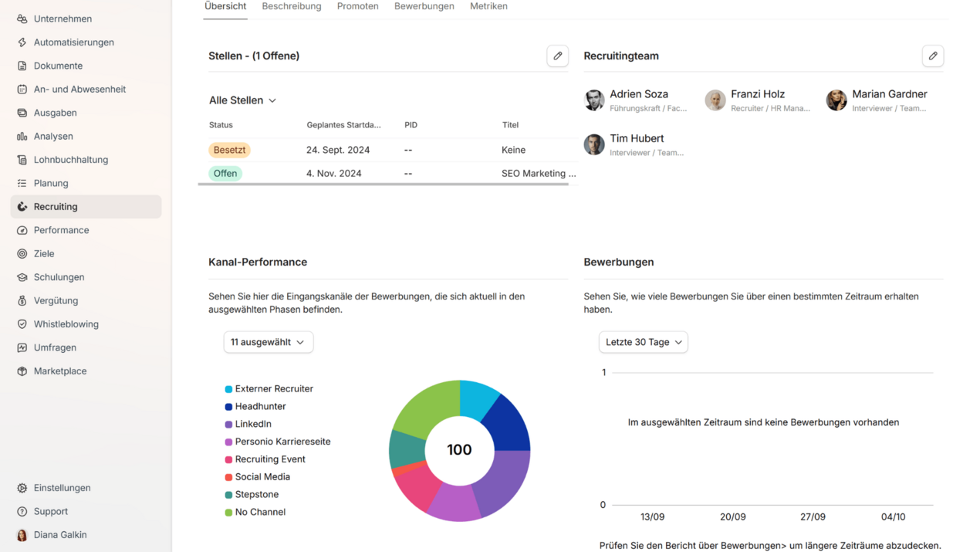Screen dimensions: 980x552
Task: Click the Recruiting icon in sidebar
Action: [x=22, y=207]
